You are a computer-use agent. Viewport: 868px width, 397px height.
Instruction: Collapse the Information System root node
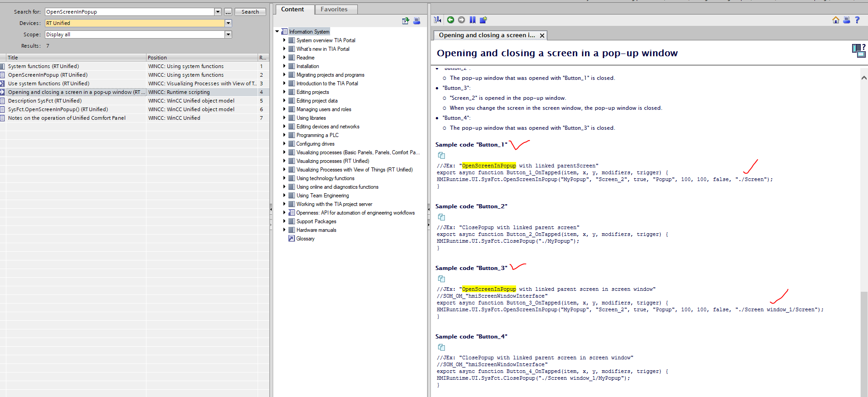(x=277, y=32)
